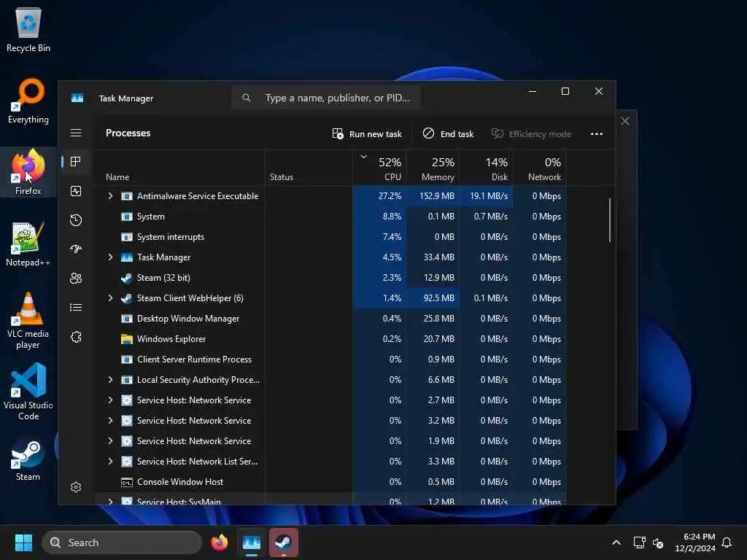This screenshot has height=560, width=747.
Task: Expand the Task Manager process group
Action: pos(110,257)
